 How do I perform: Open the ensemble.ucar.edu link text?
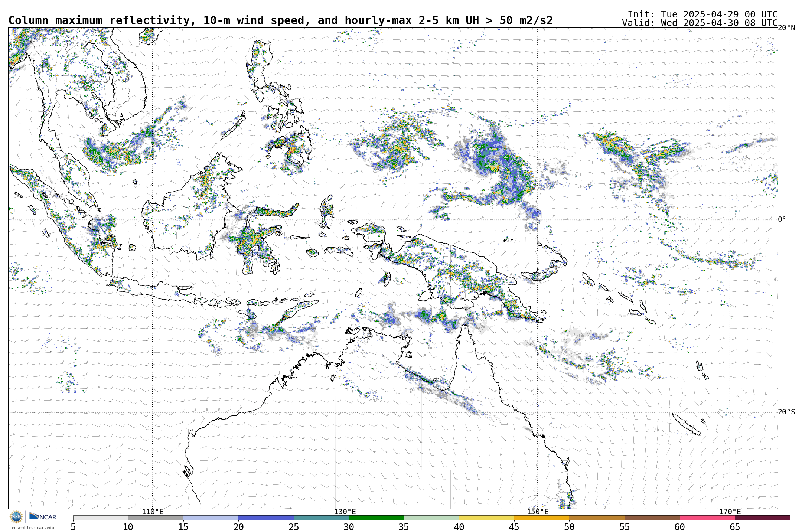[33, 528]
